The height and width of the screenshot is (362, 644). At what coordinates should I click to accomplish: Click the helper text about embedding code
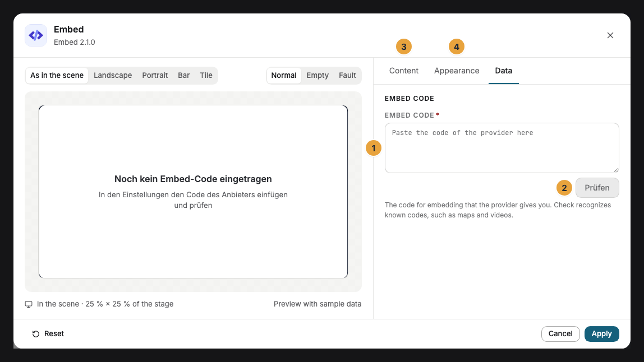pyautogui.click(x=498, y=210)
